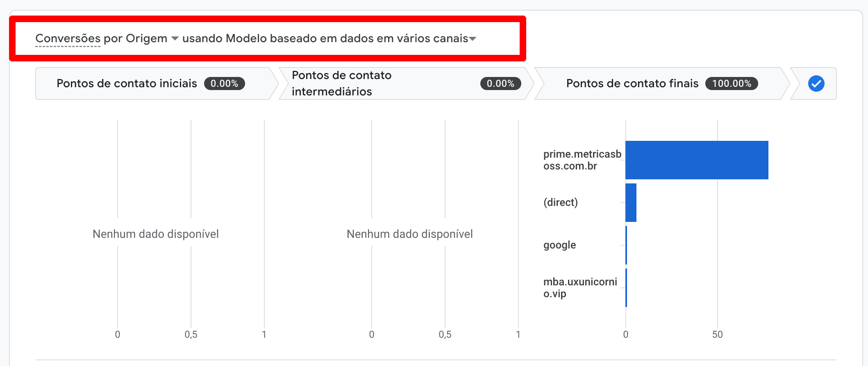868x366 pixels.
Task: Click the 100.00% badge on final touchpoints
Action: [x=731, y=84]
